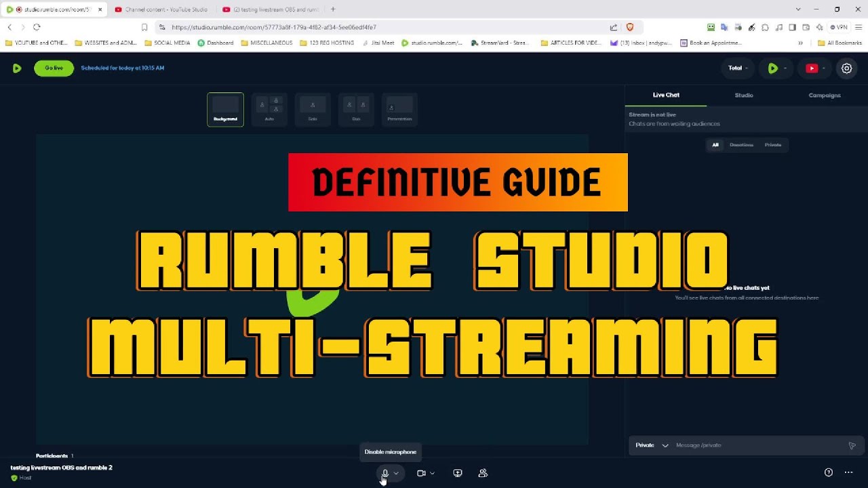Switch to Channel content YouTube Studio tab
The image size is (868, 488).
(161, 9)
